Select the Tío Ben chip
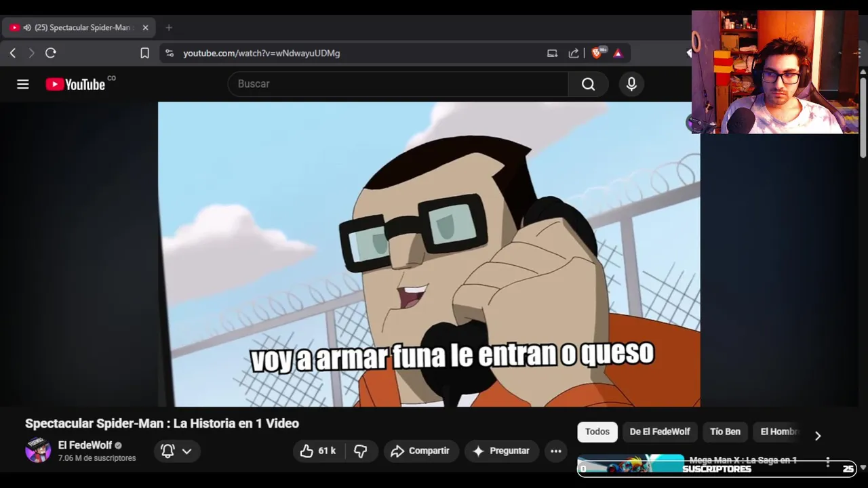The height and width of the screenshot is (488, 868). [x=725, y=432]
